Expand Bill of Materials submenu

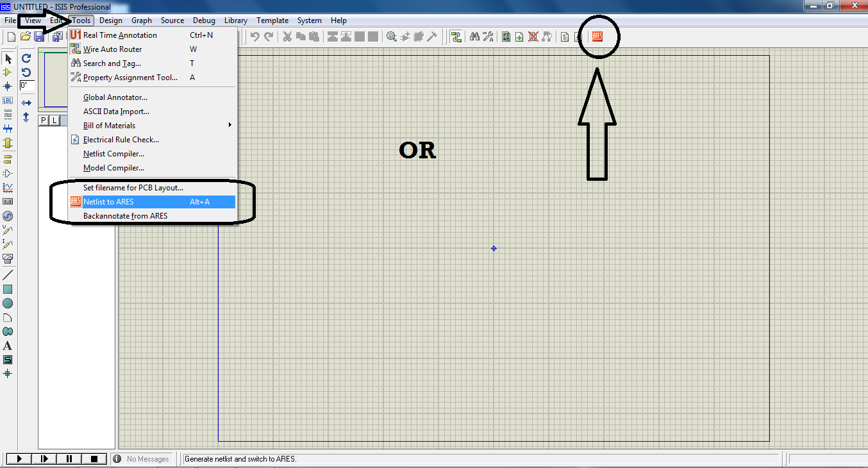153,126
